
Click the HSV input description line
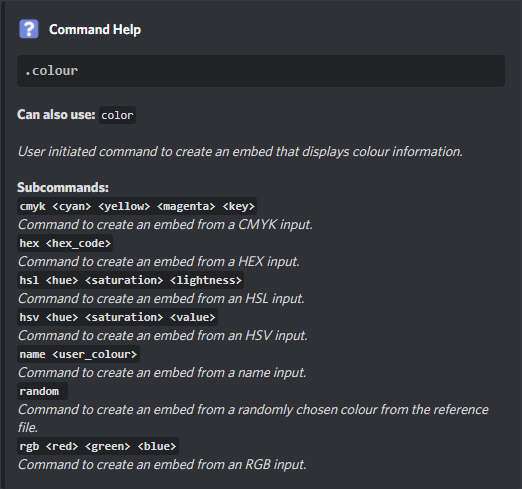163,336
